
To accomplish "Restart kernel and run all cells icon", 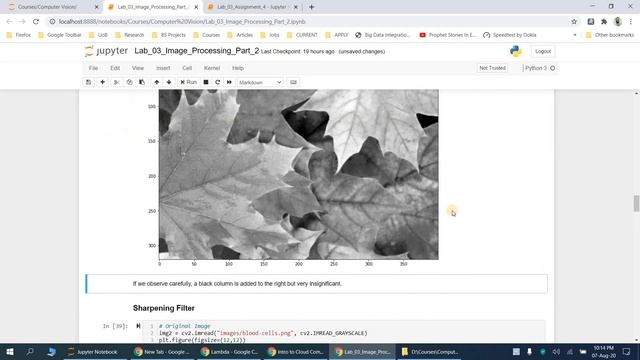I will point(229,82).
